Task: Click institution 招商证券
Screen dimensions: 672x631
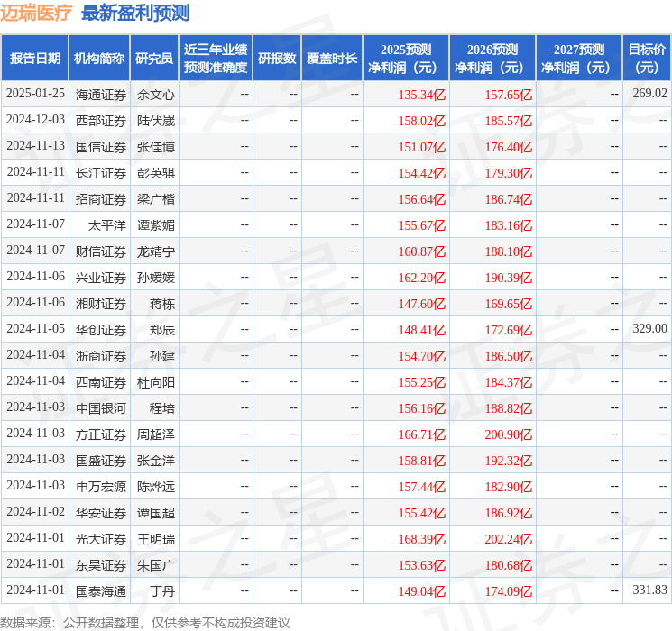Action: click(101, 199)
